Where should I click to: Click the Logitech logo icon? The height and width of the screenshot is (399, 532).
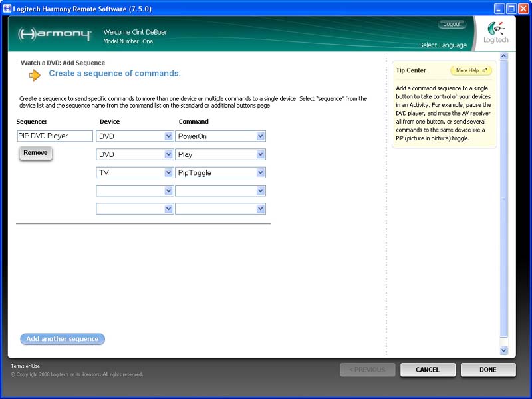[x=496, y=30]
